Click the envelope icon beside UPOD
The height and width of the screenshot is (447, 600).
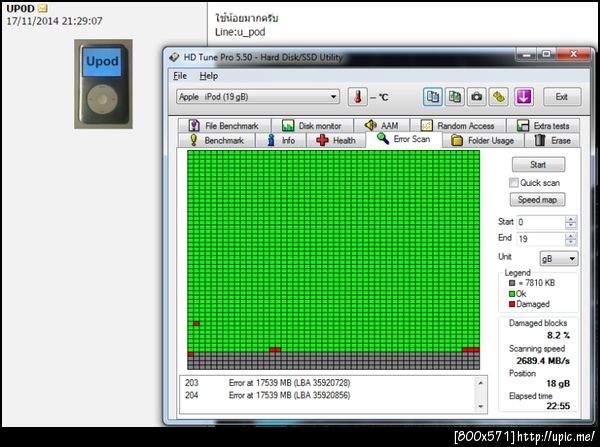[x=43, y=8]
